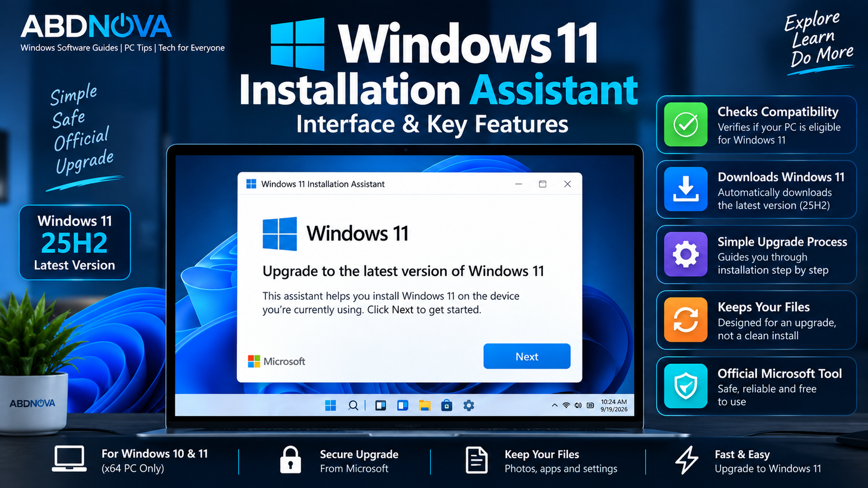The image size is (868, 488).
Task: Click the Next button in the Installation Assistant
Action: tap(527, 356)
